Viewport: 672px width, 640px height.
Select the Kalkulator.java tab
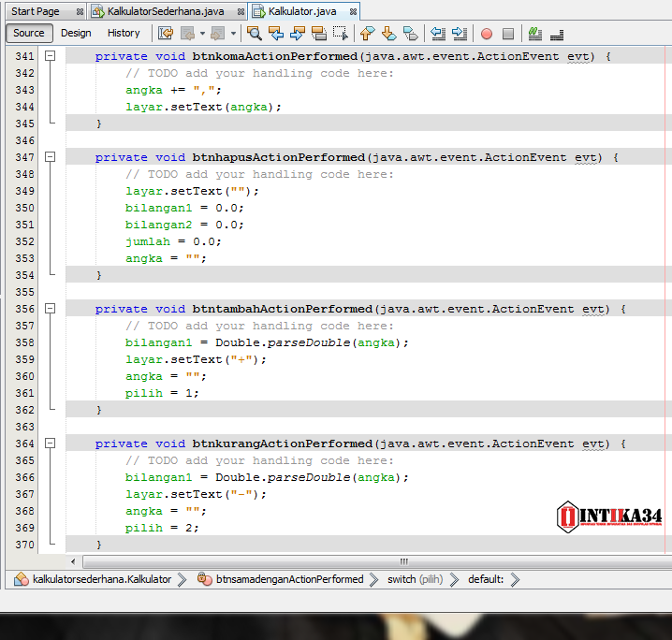302,11
